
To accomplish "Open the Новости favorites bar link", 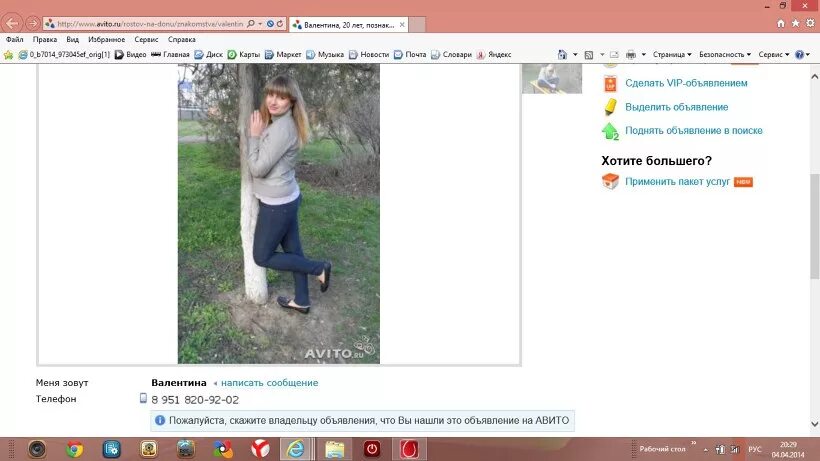I will click(x=369, y=54).
